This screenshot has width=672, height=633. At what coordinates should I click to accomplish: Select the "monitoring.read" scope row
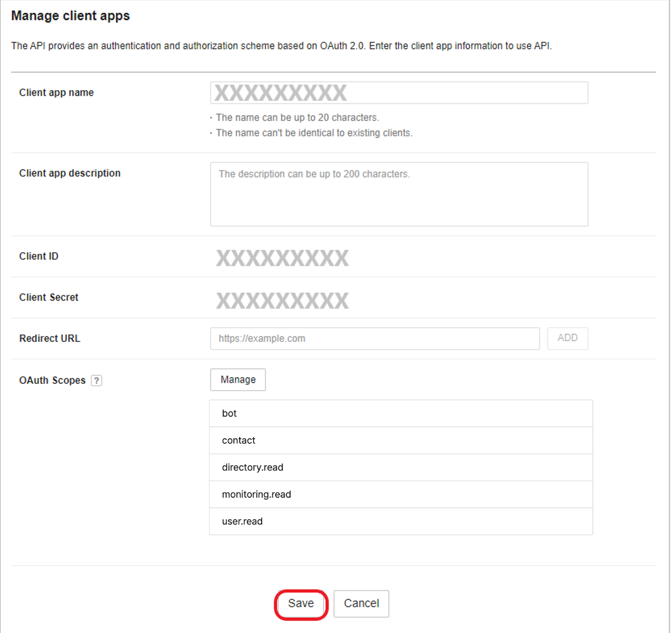[401, 495]
